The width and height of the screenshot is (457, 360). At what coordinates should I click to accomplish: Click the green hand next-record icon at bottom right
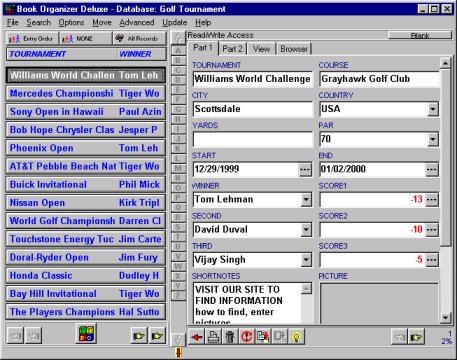pyautogui.click(x=416, y=337)
